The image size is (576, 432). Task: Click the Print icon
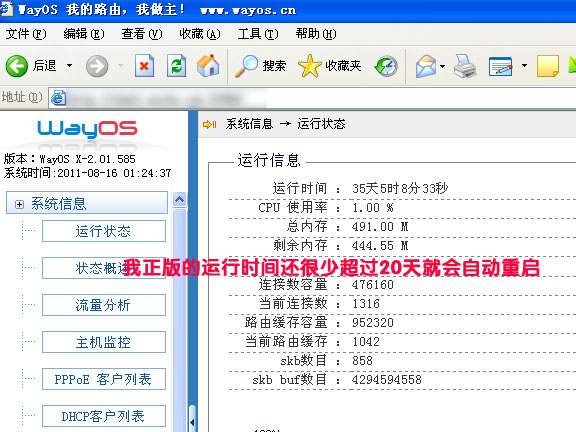pos(465,66)
